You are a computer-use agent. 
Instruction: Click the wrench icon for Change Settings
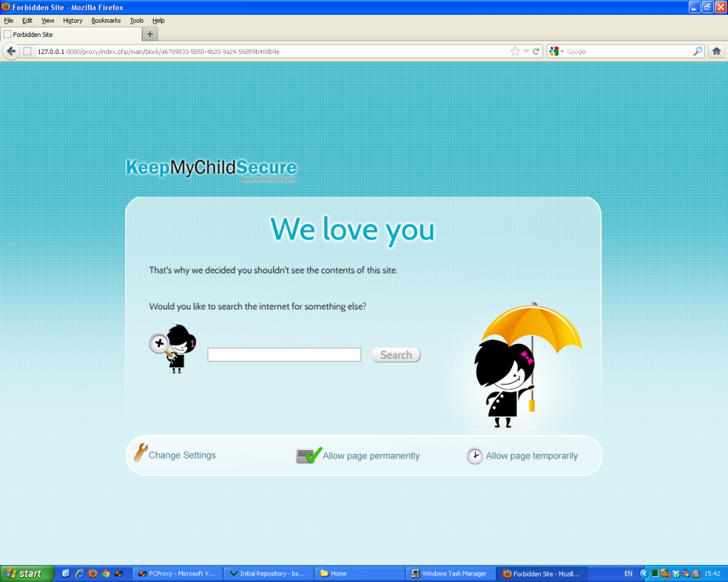click(x=140, y=453)
